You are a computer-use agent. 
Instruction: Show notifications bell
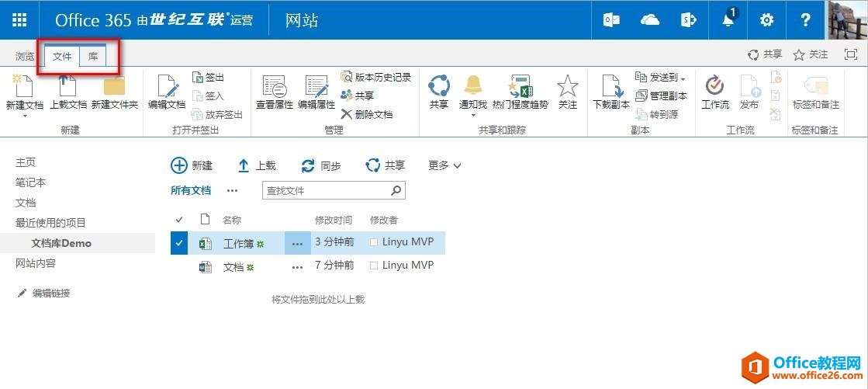pos(728,20)
